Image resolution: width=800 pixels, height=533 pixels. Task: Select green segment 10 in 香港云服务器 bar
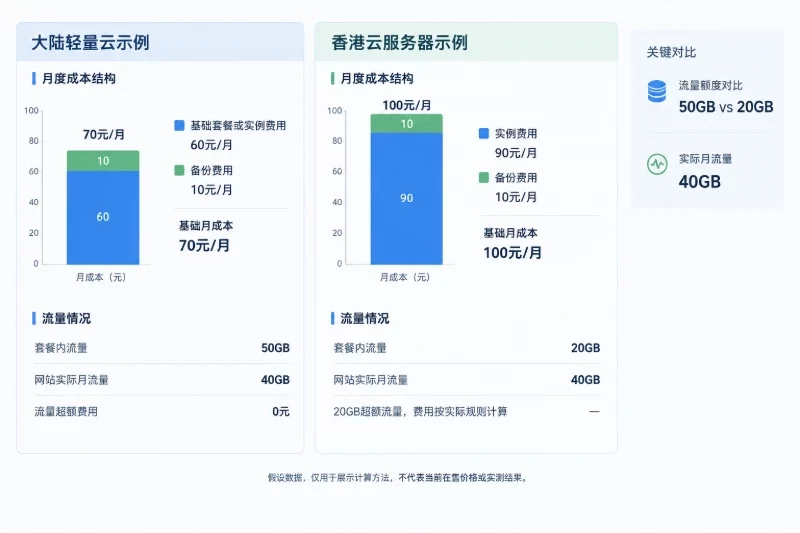point(407,124)
